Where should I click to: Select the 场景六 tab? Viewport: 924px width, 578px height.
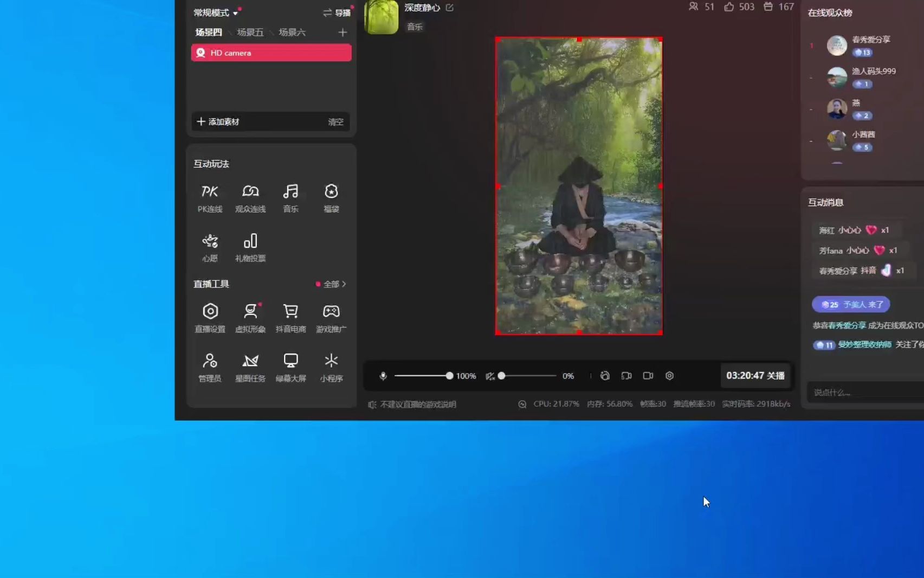pyautogui.click(x=292, y=33)
